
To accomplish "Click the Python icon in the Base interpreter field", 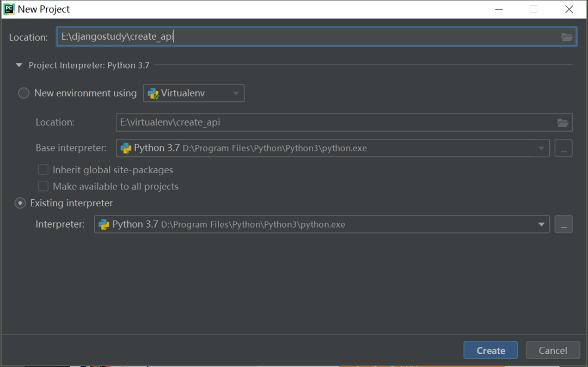I will tap(126, 148).
